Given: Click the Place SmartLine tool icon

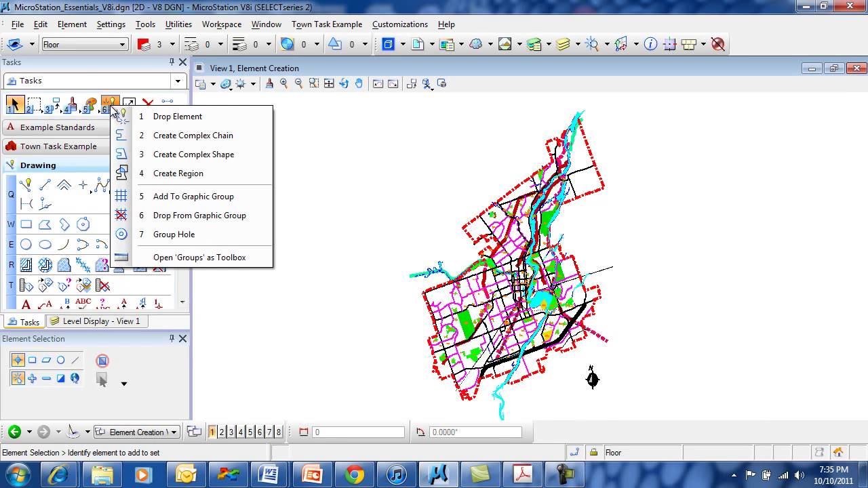Looking at the screenshot, I should tap(26, 185).
